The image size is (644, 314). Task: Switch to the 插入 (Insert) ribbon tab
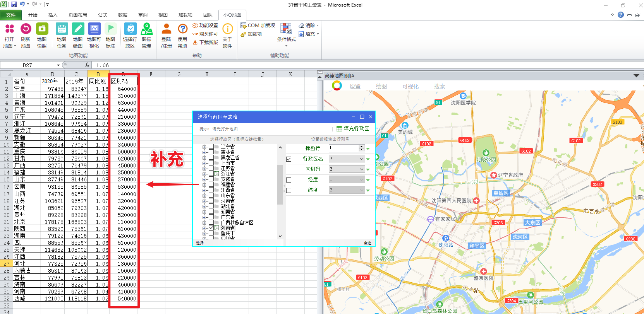click(53, 15)
